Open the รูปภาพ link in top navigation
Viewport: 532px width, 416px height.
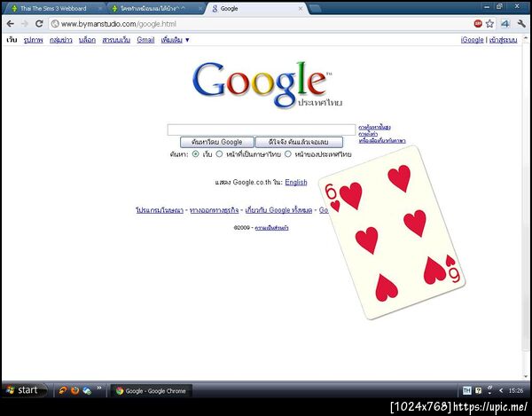[34, 40]
